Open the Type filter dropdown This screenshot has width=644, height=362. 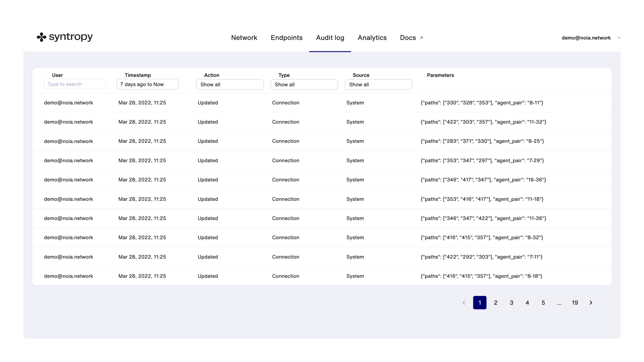tap(304, 84)
